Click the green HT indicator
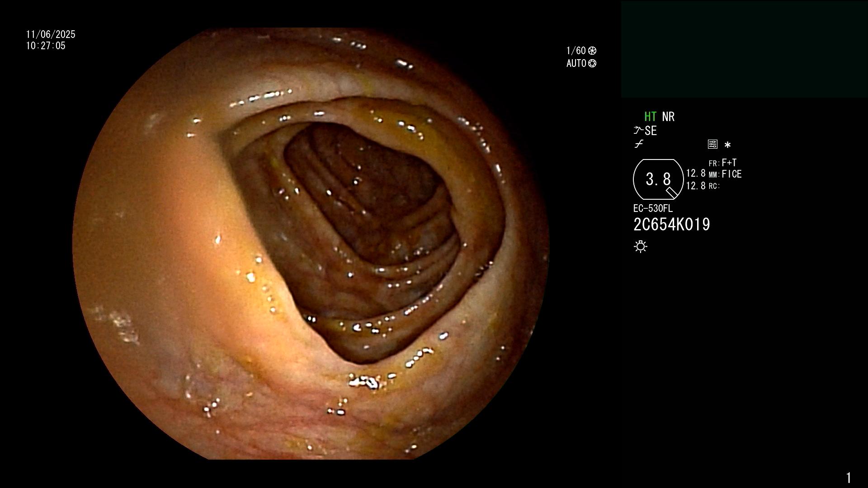The image size is (868, 488). 651,117
